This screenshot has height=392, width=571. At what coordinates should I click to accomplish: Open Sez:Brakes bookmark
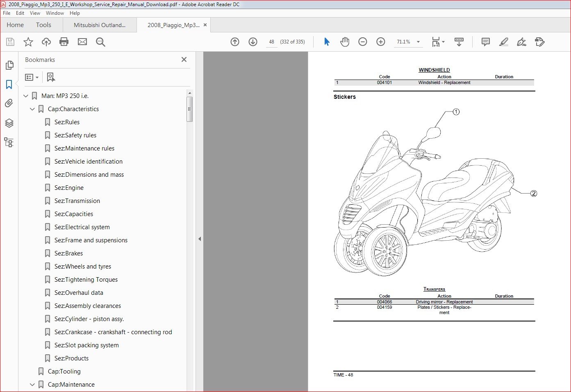tap(68, 253)
